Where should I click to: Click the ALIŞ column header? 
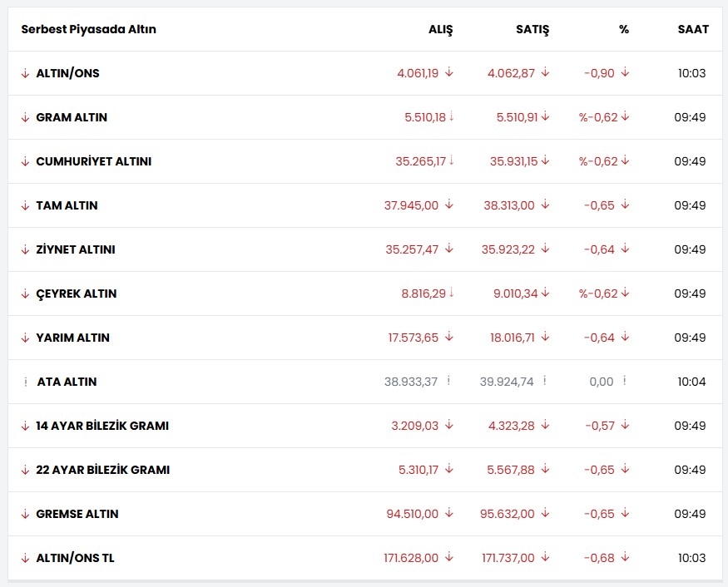pos(440,29)
